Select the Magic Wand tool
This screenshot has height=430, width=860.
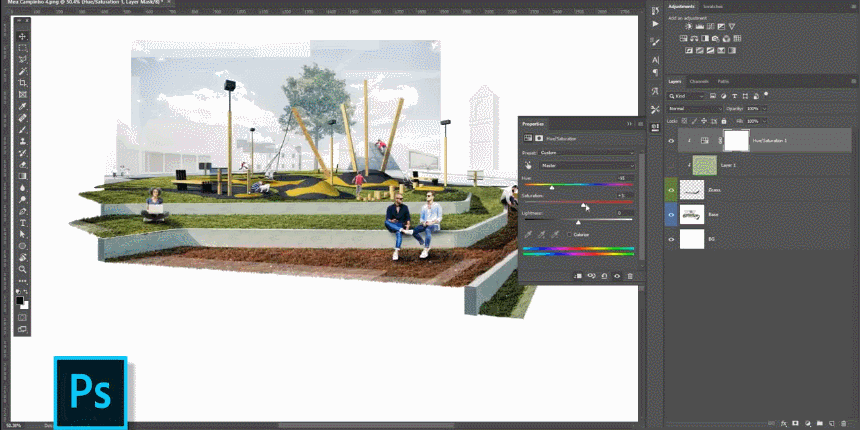[22, 71]
